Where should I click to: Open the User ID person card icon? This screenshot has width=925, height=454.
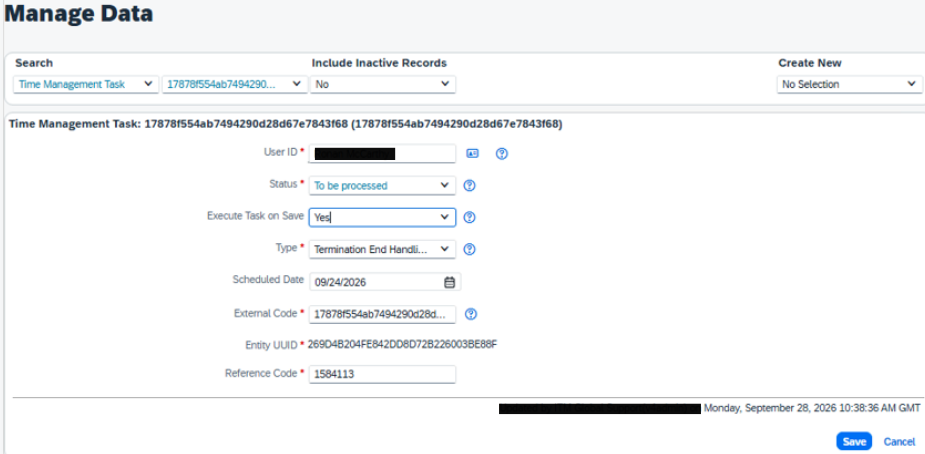[473, 154]
